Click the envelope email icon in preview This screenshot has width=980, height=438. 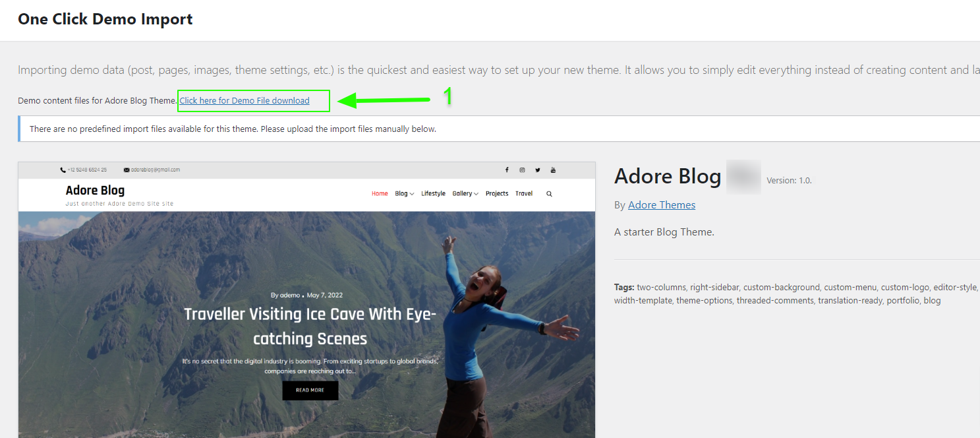pyautogui.click(x=127, y=170)
